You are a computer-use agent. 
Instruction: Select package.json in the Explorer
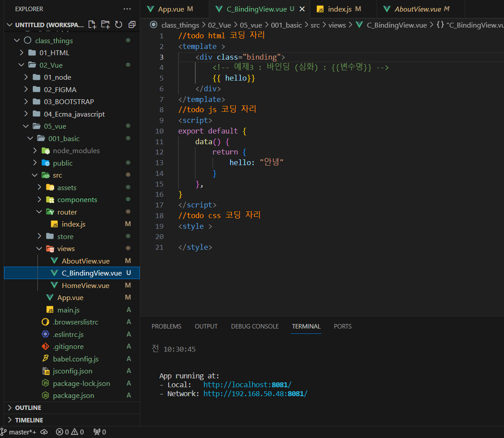click(x=73, y=395)
